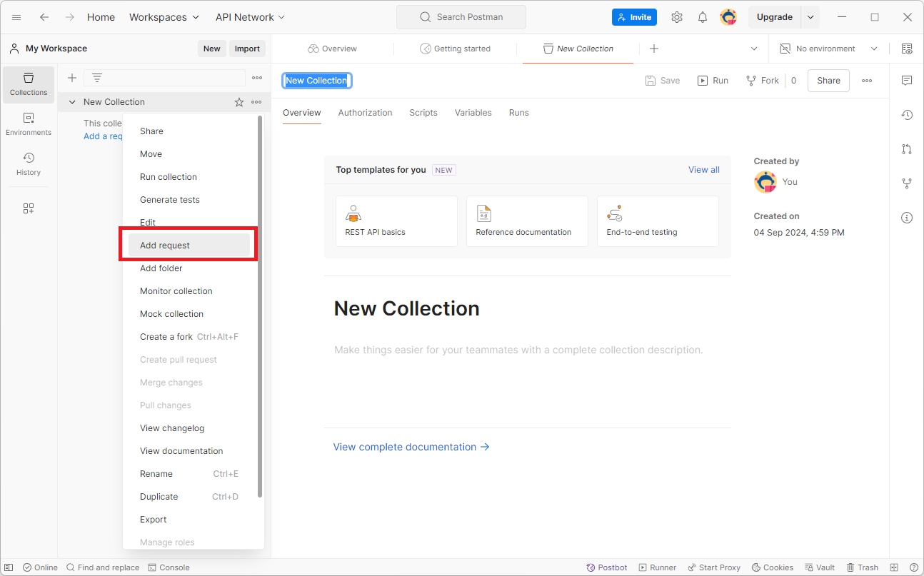Image resolution: width=924 pixels, height=576 pixels.
Task: Open Collections in the sidebar
Action: [29, 84]
